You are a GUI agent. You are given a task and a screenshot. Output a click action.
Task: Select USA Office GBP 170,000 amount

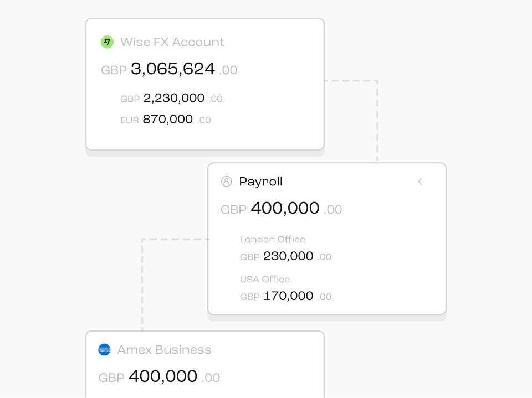[x=286, y=296]
